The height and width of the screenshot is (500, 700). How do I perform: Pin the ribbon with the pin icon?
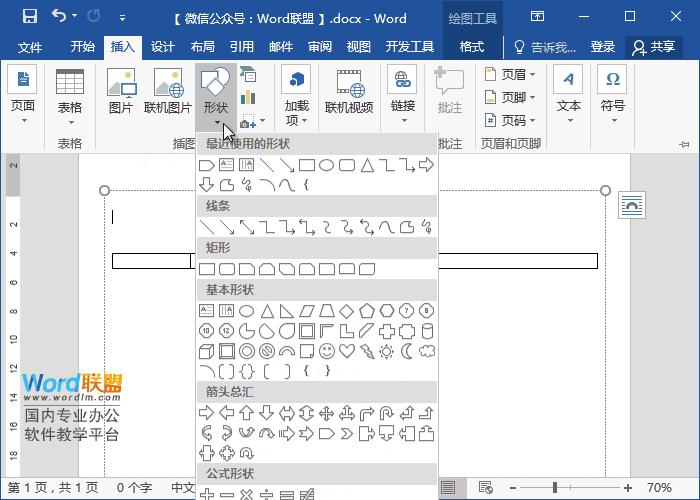click(x=684, y=144)
